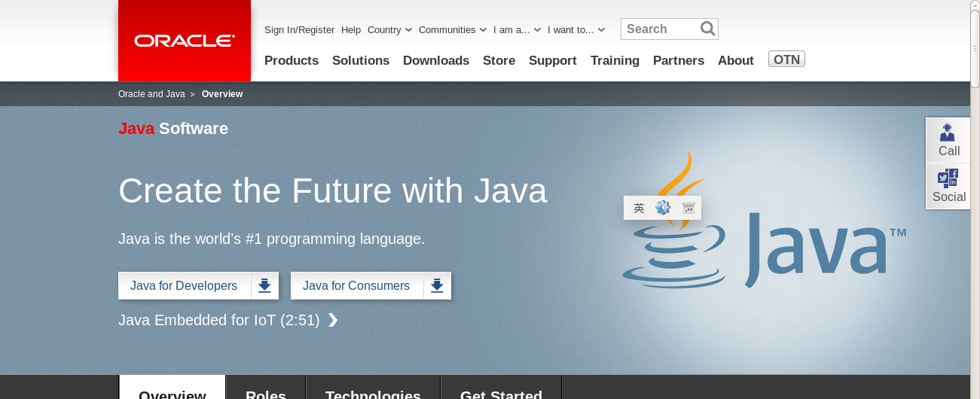Open the 'I want to...' dropdown
This screenshot has height=399, width=980.
click(575, 30)
